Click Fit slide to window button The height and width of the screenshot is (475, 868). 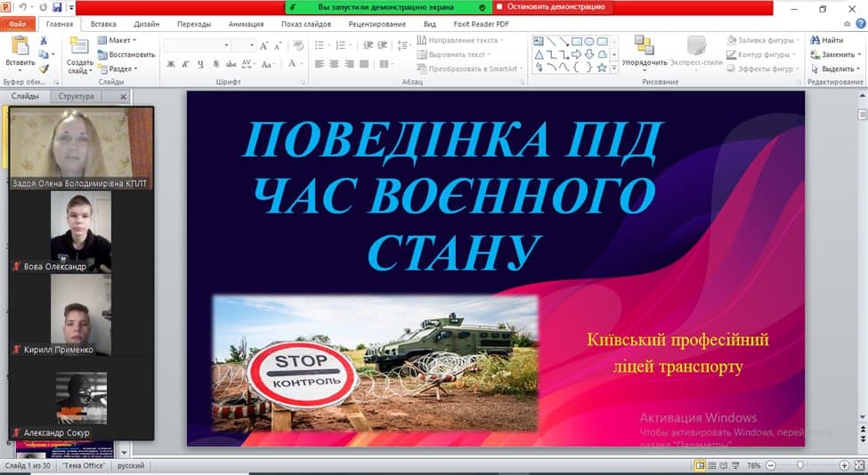pyautogui.click(x=858, y=465)
